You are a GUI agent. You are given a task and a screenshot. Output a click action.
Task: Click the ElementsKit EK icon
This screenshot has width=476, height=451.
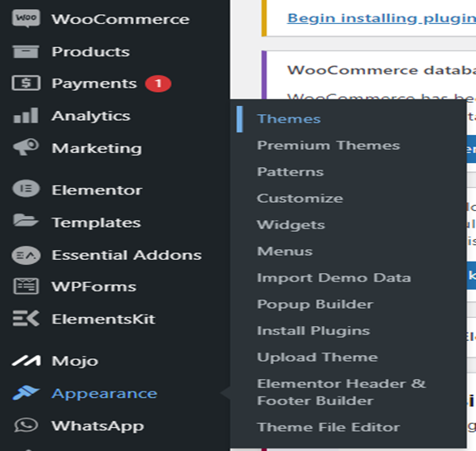[26, 319]
